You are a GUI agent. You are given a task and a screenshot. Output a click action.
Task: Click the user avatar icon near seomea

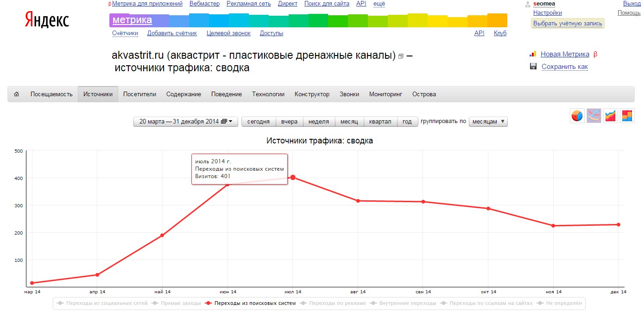click(528, 4)
